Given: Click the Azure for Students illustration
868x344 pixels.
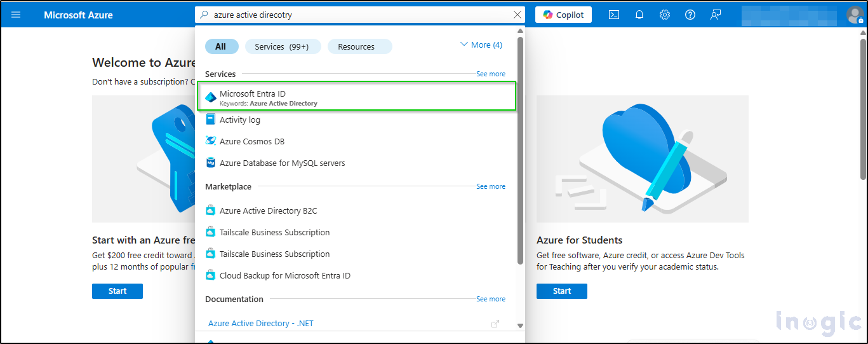Looking at the screenshot, I should [643, 159].
